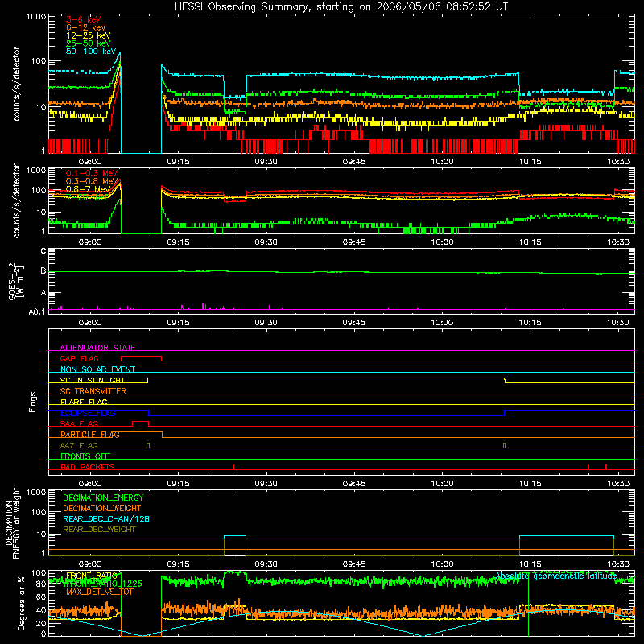Select the ATTENUATOR_STATE flag label
The height and width of the screenshot is (644, 644).
[x=97, y=348]
